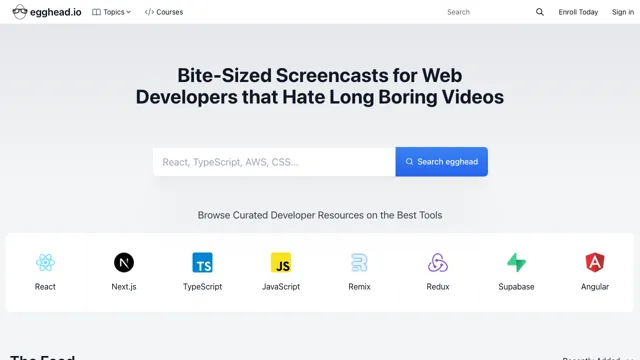Click the Supabase label text
The width and height of the screenshot is (640, 360).
[x=516, y=287]
